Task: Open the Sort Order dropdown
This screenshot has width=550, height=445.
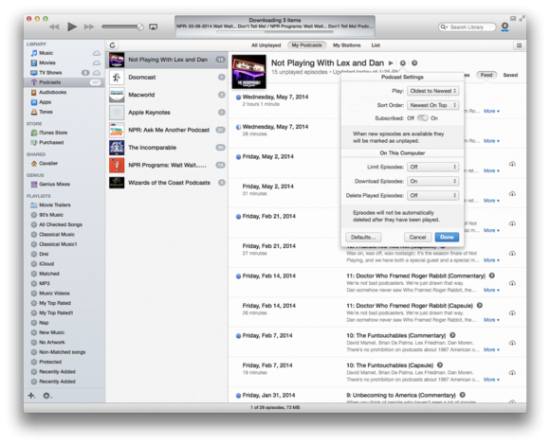Action: (433, 105)
